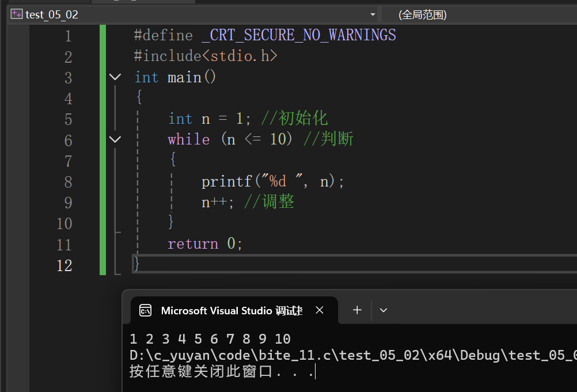
Task: Click line number 12 in the gutter
Action: (64, 265)
